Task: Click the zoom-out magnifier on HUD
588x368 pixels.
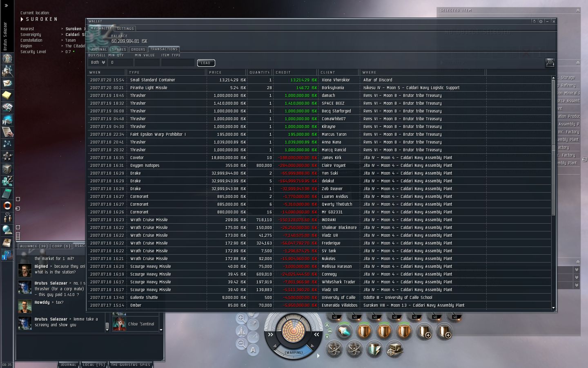Action: point(241,343)
